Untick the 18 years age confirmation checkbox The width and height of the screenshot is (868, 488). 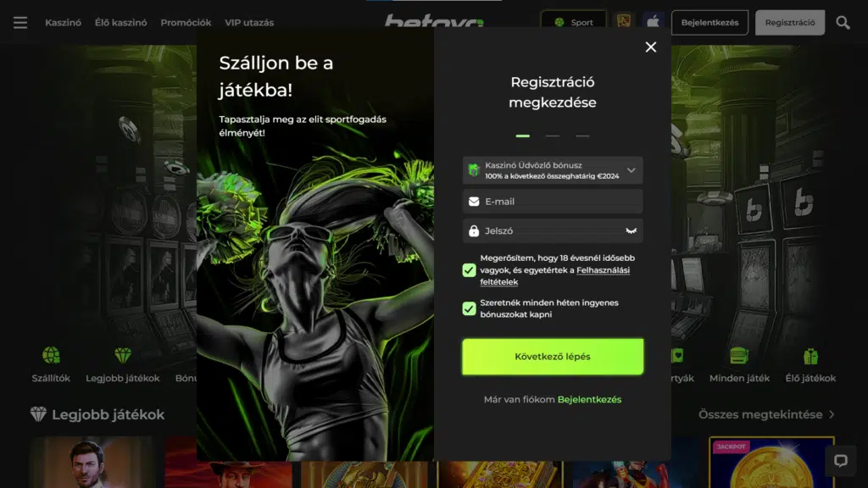click(469, 270)
